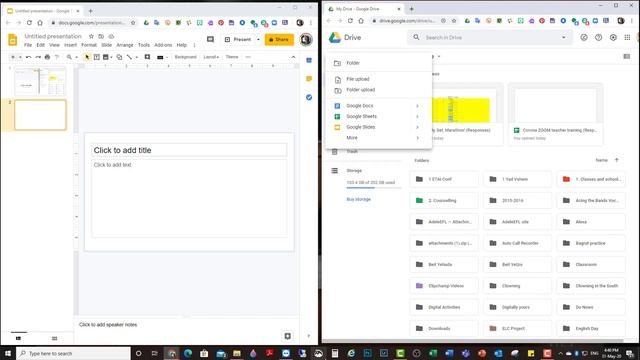Switch to grid view at the filmstrip bottom
Screen dimensions: 640x360
click(54, 338)
